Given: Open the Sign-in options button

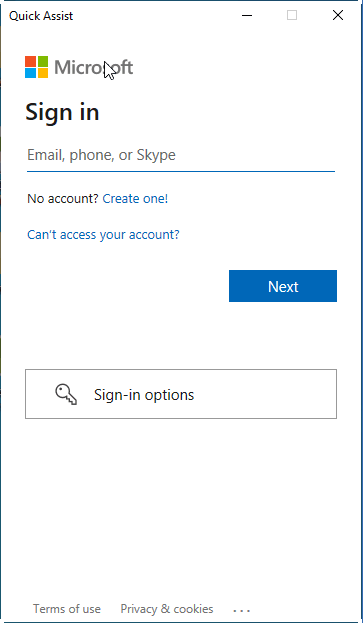Looking at the screenshot, I should click(181, 394).
